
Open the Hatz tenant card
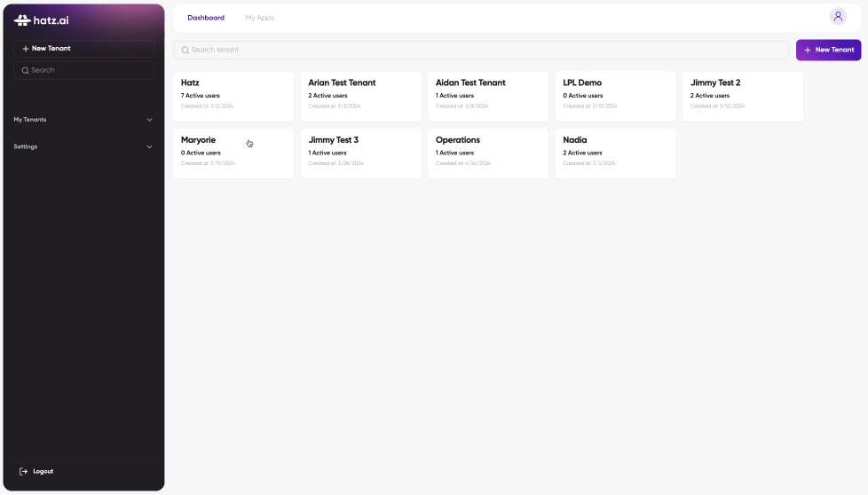[x=233, y=96]
